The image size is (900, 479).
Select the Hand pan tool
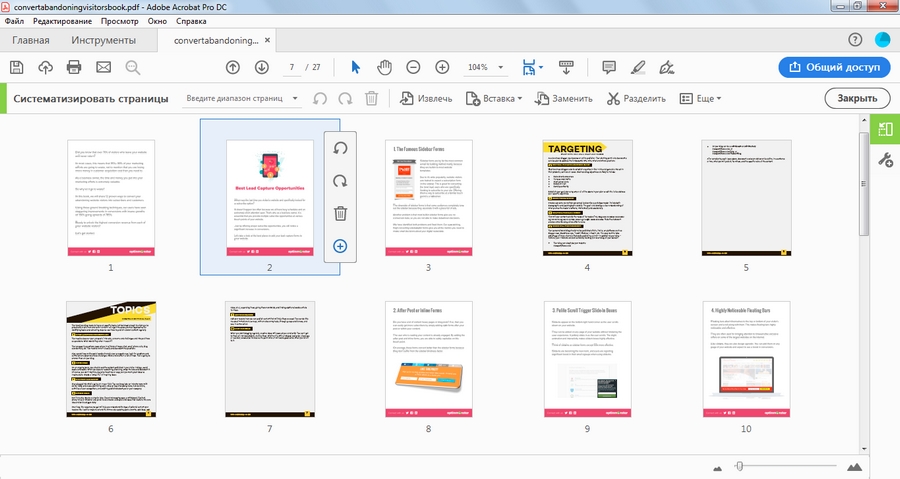click(384, 67)
